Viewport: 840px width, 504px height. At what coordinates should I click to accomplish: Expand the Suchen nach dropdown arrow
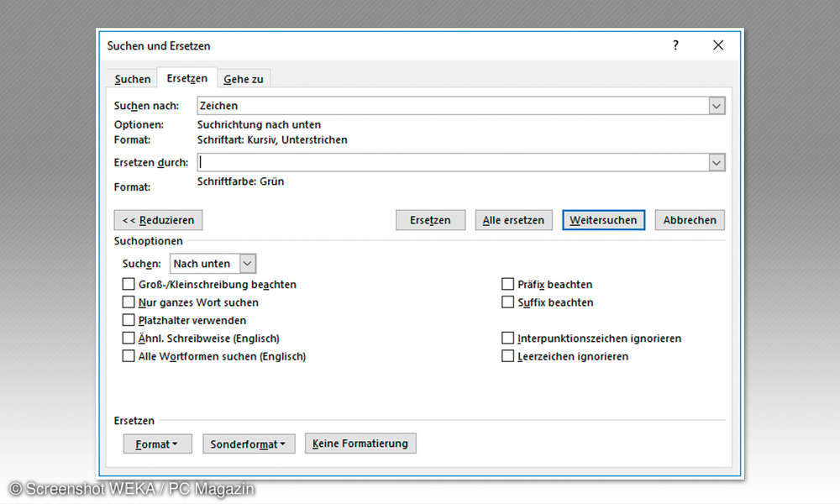(x=717, y=106)
